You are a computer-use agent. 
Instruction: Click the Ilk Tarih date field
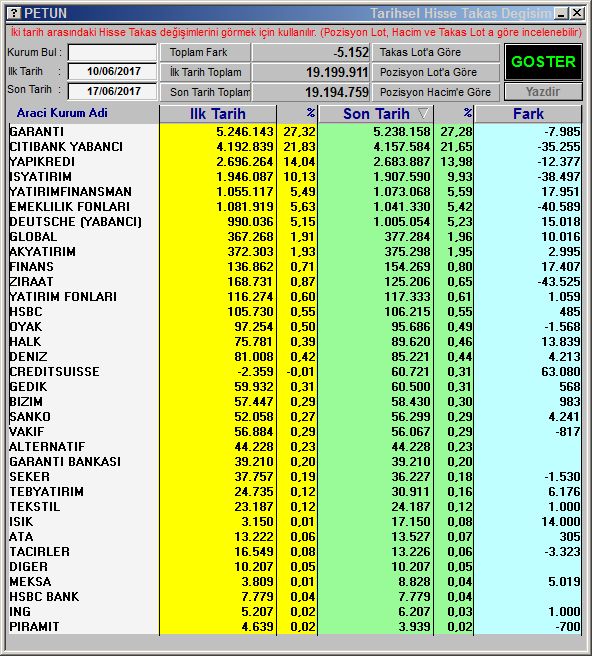coord(112,72)
